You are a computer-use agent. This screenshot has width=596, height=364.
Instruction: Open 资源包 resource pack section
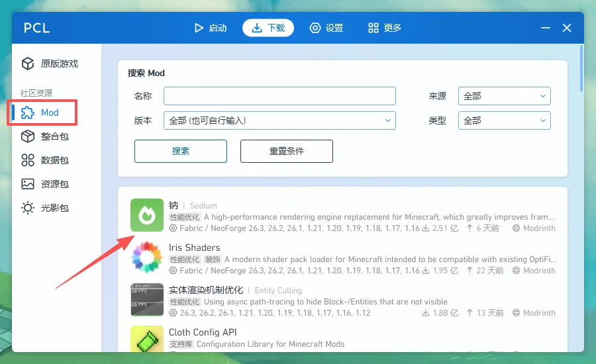57,184
